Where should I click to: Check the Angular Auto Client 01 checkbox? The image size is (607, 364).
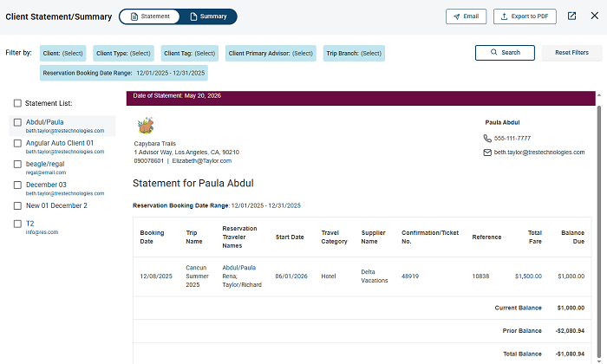pos(17,143)
